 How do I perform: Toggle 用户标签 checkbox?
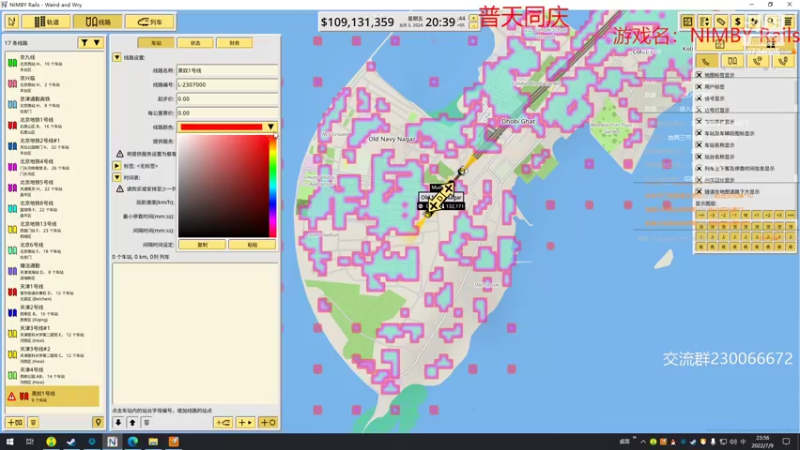click(699, 87)
